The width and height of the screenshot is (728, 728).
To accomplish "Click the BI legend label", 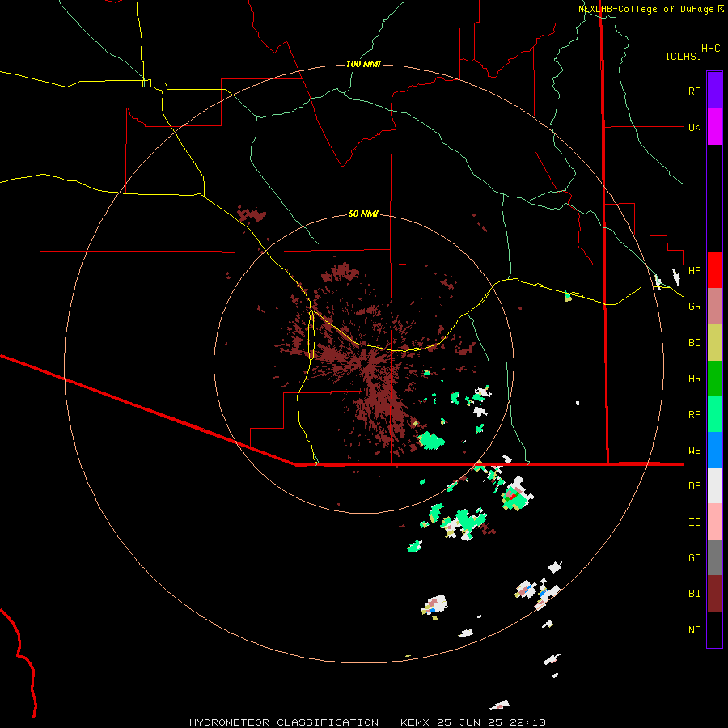I will pyautogui.click(x=694, y=594).
